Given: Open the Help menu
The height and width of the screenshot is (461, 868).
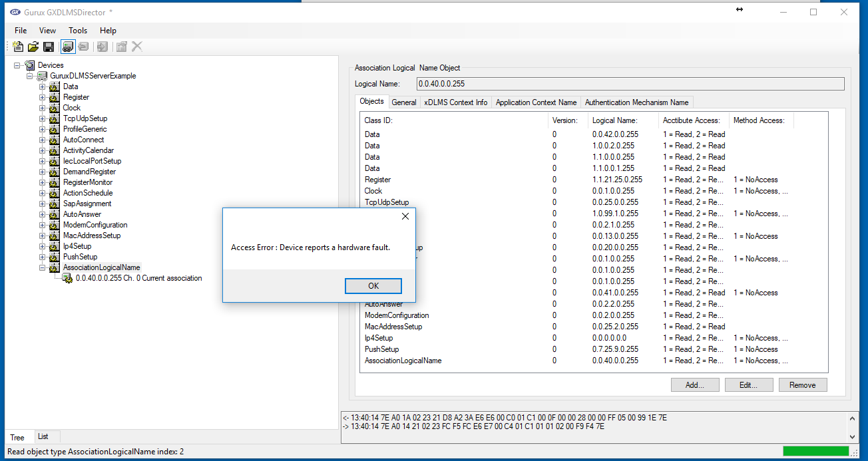Looking at the screenshot, I should point(108,30).
